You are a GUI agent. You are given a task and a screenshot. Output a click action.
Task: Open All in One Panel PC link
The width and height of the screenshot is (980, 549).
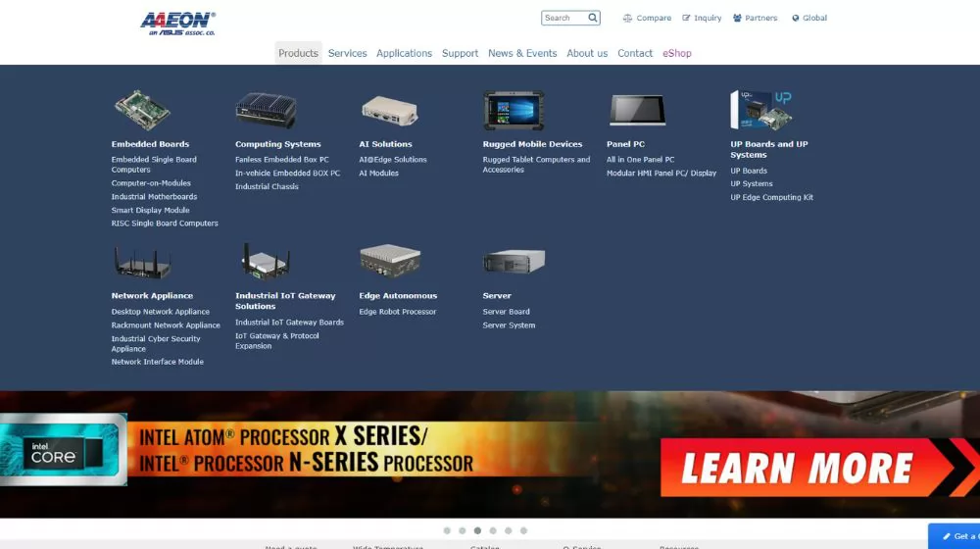pyautogui.click(x=641, y=160)
